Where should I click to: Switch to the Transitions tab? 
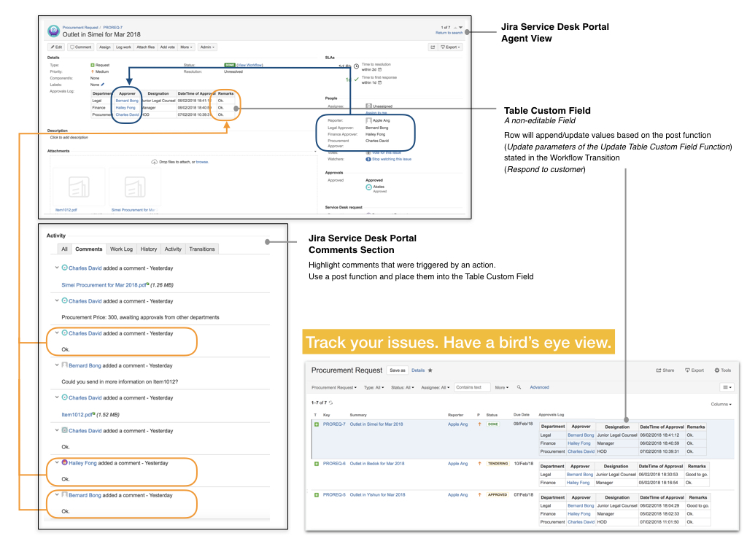(x=201, y=249)
